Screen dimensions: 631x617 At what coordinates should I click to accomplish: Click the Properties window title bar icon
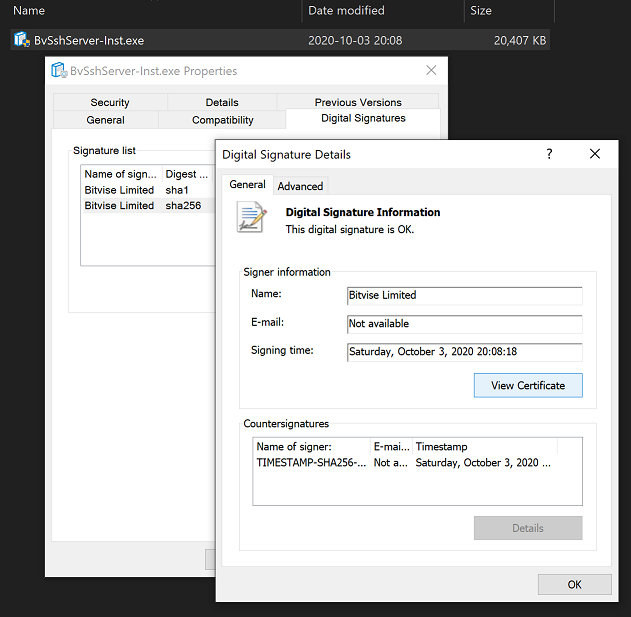(x=59, y=70)
